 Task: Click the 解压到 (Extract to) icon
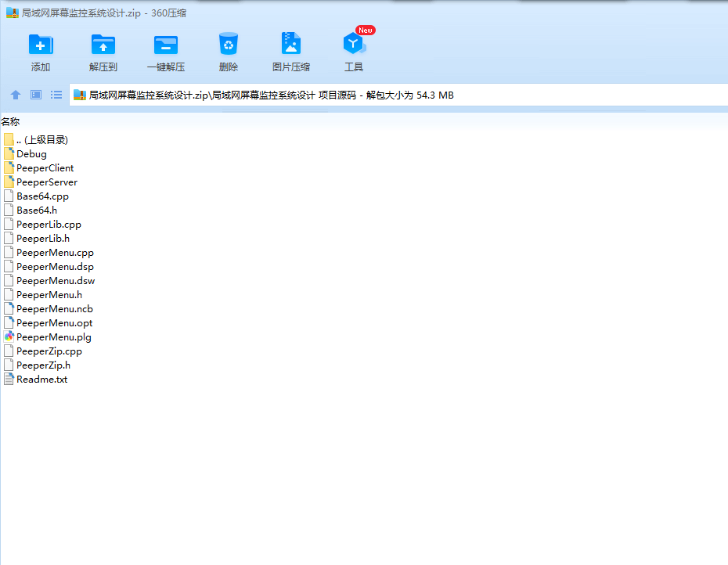click(103, 45)
